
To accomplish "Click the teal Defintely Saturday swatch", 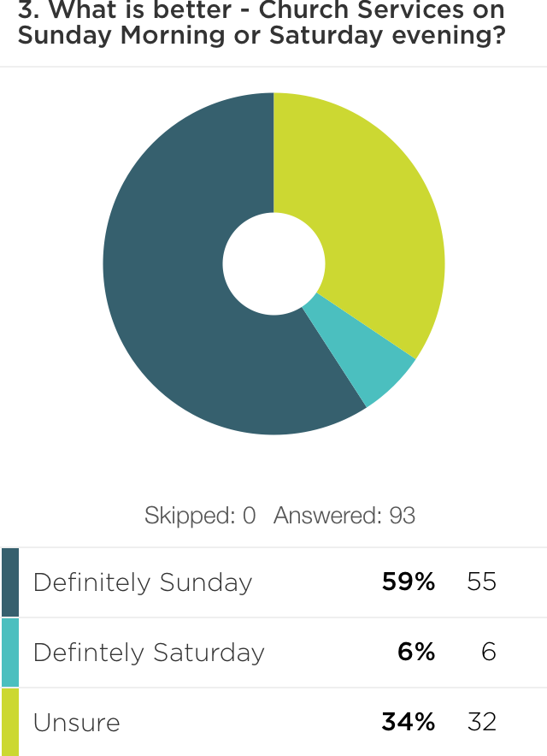I will 10,653.
